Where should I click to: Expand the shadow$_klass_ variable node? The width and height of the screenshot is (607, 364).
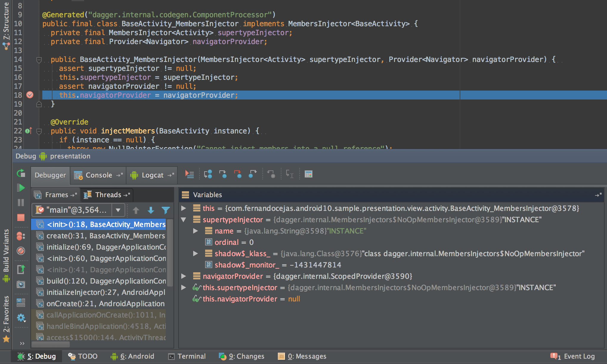click(196, 253)
